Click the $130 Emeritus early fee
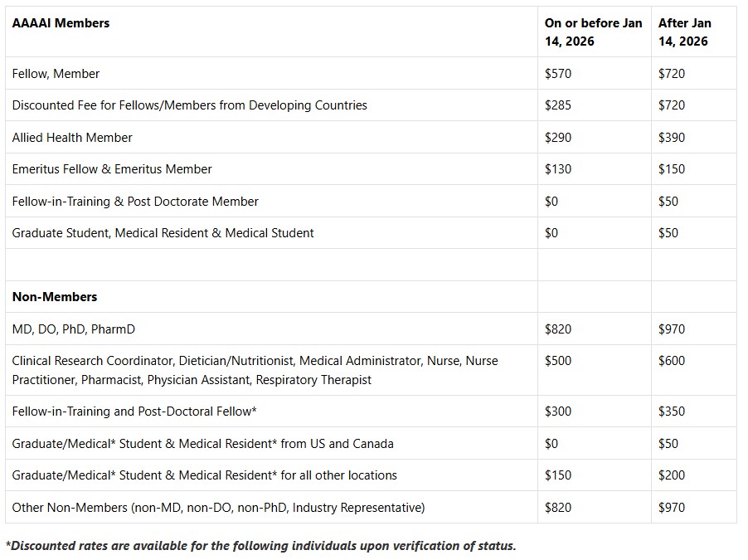The height and width of the screenshot is (560, 748). tap(558, 169)
